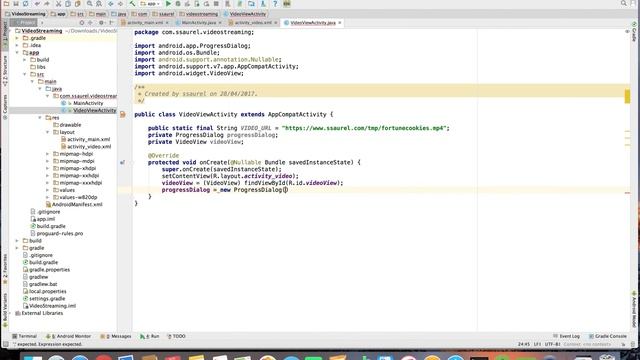Select settings.gradle file in tree
This screenshot has width=640, height=360.
click(x=47, y=299)
